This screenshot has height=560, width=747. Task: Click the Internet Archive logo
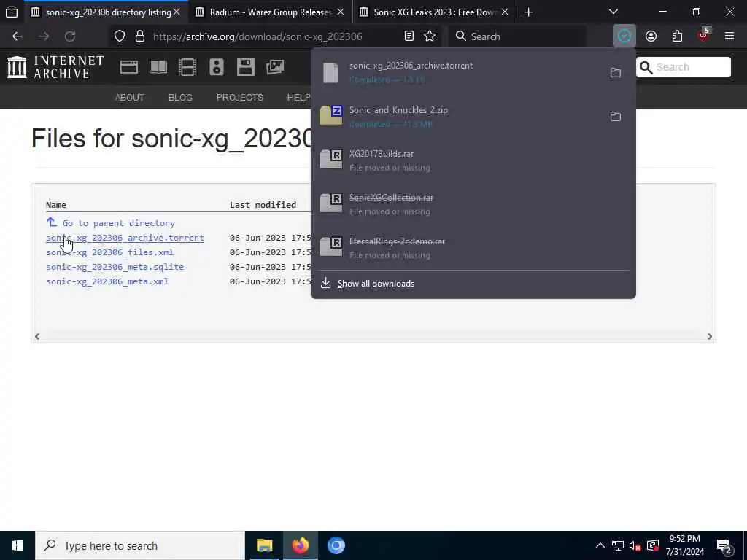55,66
